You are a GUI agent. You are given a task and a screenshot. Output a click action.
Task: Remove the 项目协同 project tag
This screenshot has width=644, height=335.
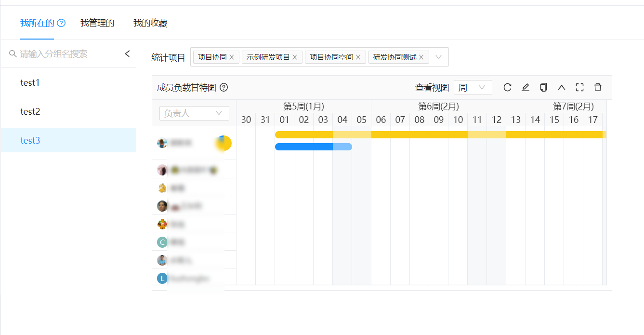coord(232,56)
